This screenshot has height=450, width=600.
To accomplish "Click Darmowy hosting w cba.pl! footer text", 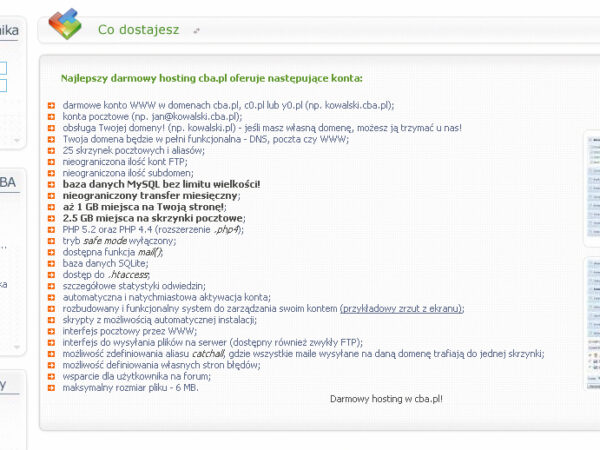I will coord(386,398).
